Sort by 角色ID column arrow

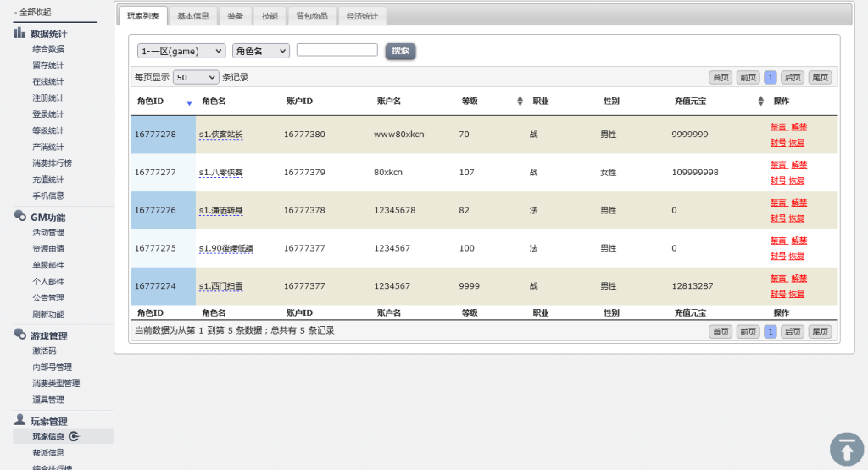pos(189,102)
